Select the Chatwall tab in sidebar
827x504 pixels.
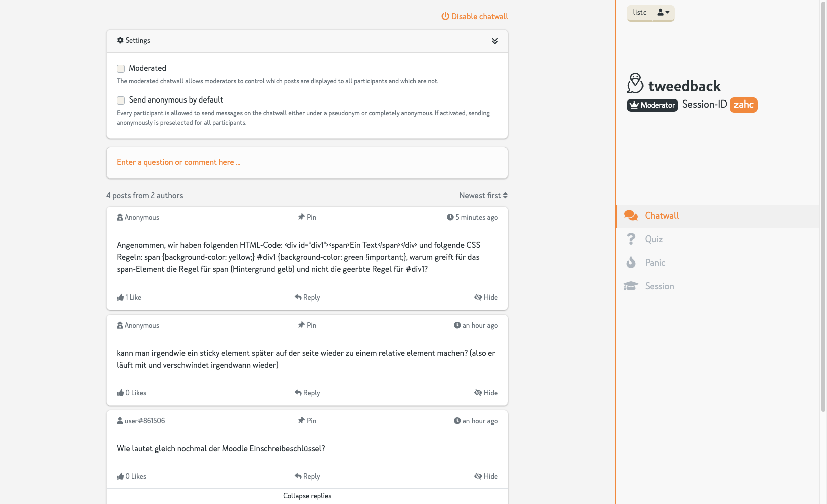(661, 216)
